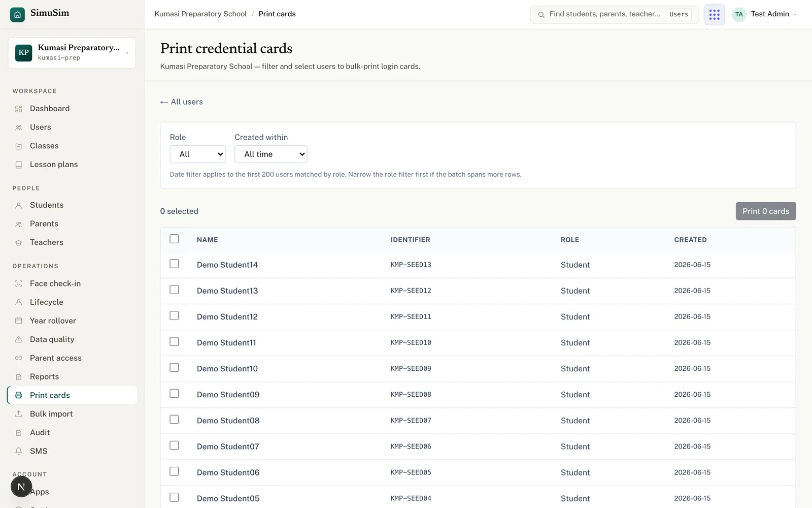Click the Face check-in icon
The image size is (812, 508).
click(x=19, y=283)
